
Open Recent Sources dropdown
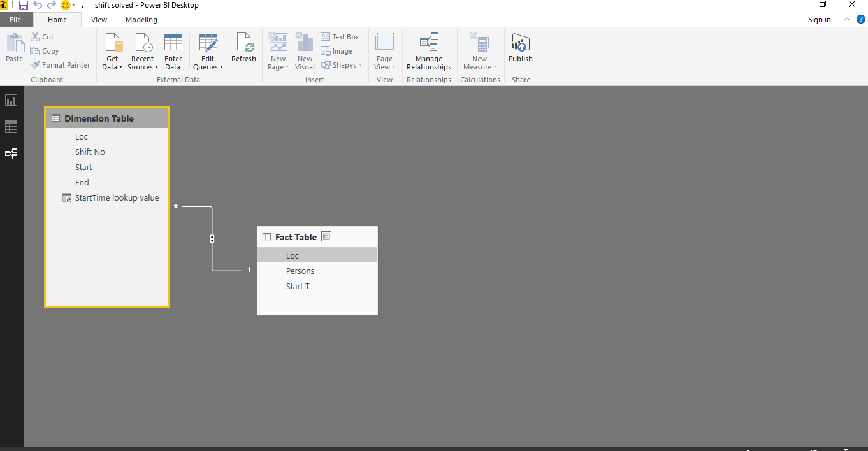pos(143,52)
